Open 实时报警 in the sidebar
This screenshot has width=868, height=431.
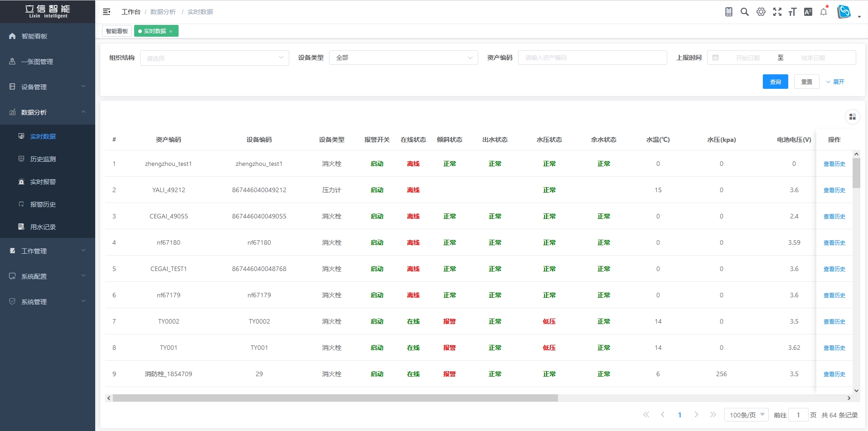pyautogui.click(x=48, y=182)
